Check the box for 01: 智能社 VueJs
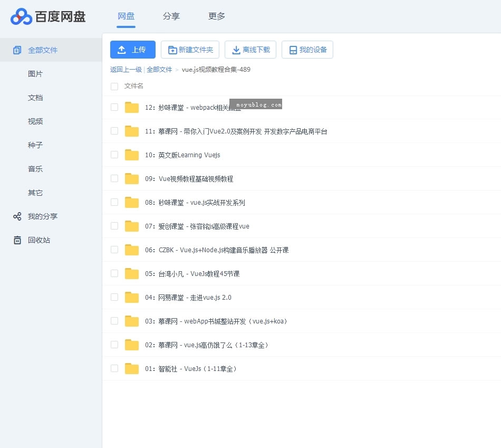 pyautogui.click(x=114, y=368)
